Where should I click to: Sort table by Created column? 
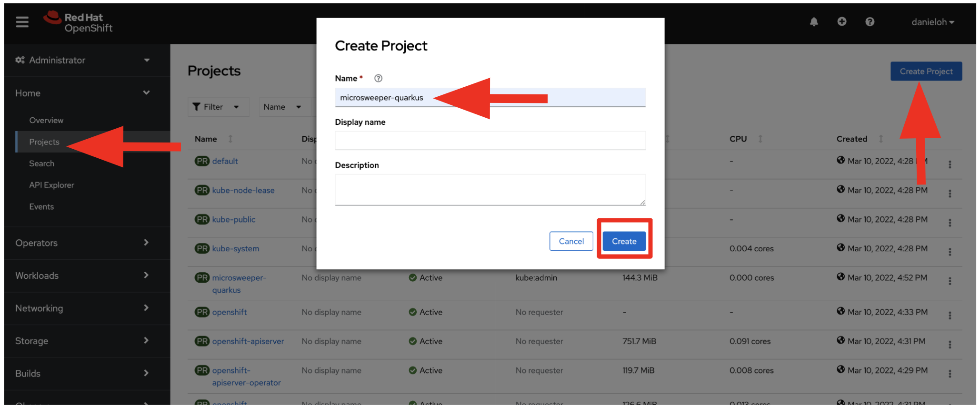tap(860, 139)
